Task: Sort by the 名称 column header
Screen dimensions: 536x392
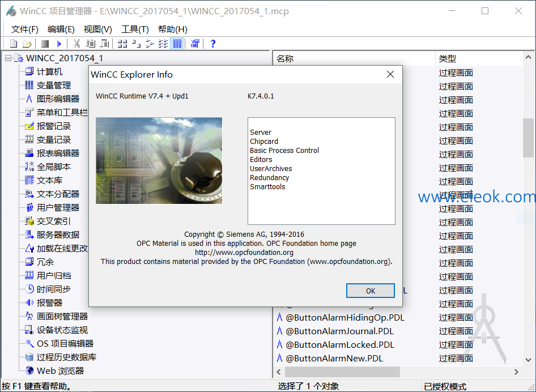Action: [x=354, y=58]
